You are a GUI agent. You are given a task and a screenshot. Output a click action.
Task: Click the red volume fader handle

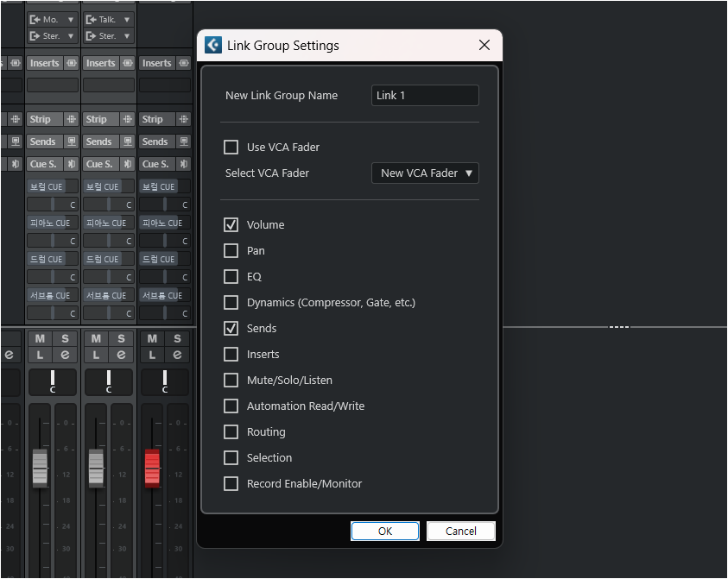click(152, 467)
